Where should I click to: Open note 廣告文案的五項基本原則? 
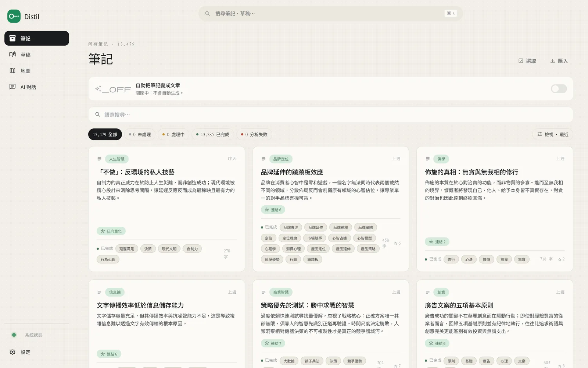pyautogui.click(x=459, y=305)
